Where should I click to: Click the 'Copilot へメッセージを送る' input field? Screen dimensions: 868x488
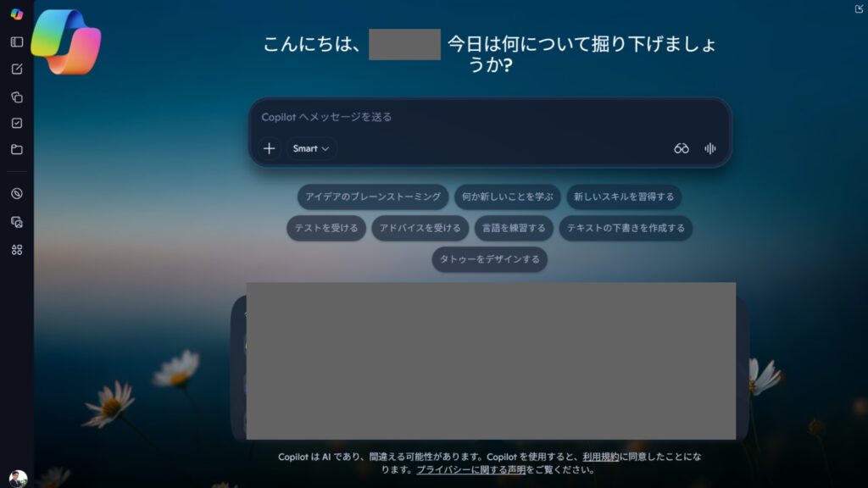(x=490, y=117)
